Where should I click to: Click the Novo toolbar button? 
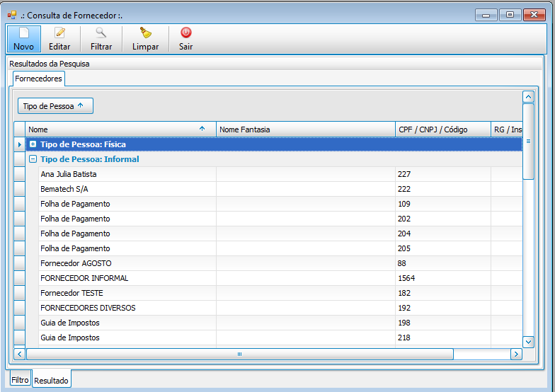point(24,39)
